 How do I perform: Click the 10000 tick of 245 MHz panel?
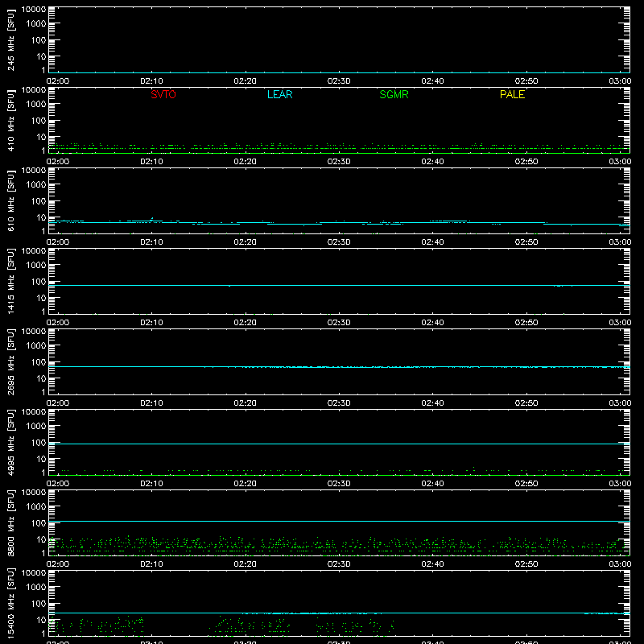click(x=34, y=10)
